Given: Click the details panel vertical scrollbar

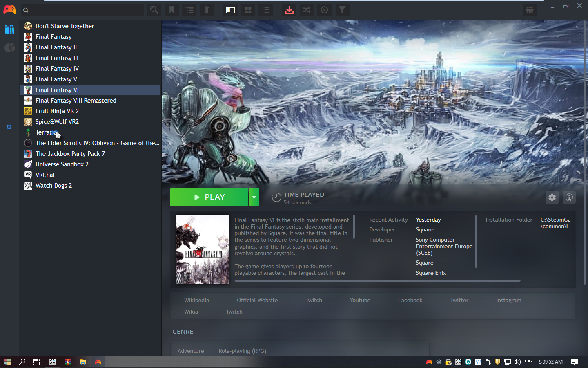Looking at the screenshot, I should (585, 153).
